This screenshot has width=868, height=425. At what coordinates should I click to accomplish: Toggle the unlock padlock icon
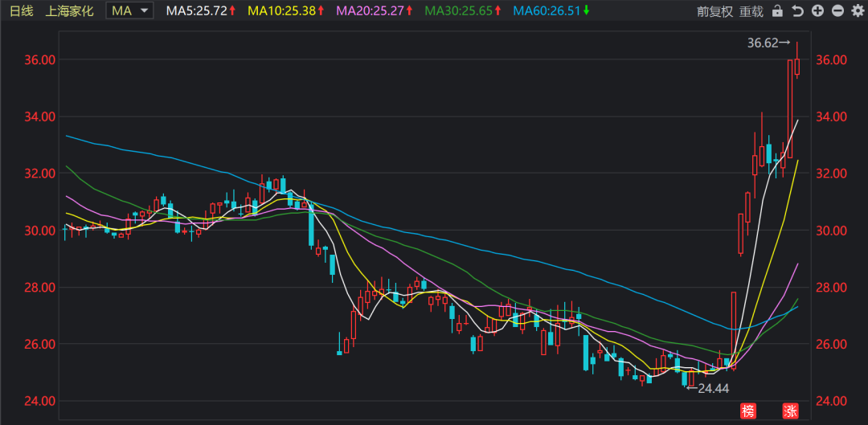(777, 11)
